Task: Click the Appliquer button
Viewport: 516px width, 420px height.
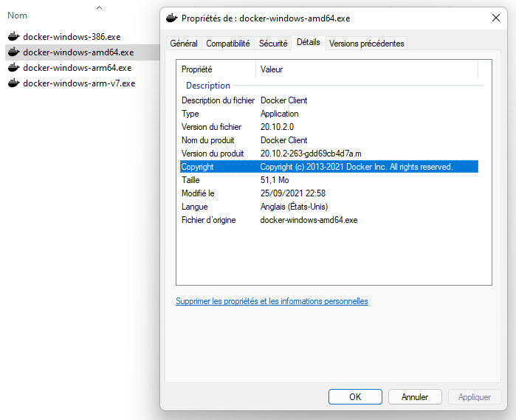Action: tap(475, 397)
